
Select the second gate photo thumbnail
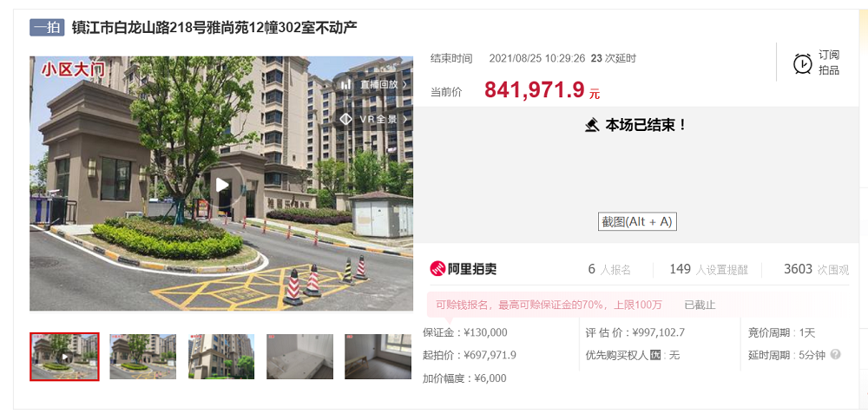point(143,357)
